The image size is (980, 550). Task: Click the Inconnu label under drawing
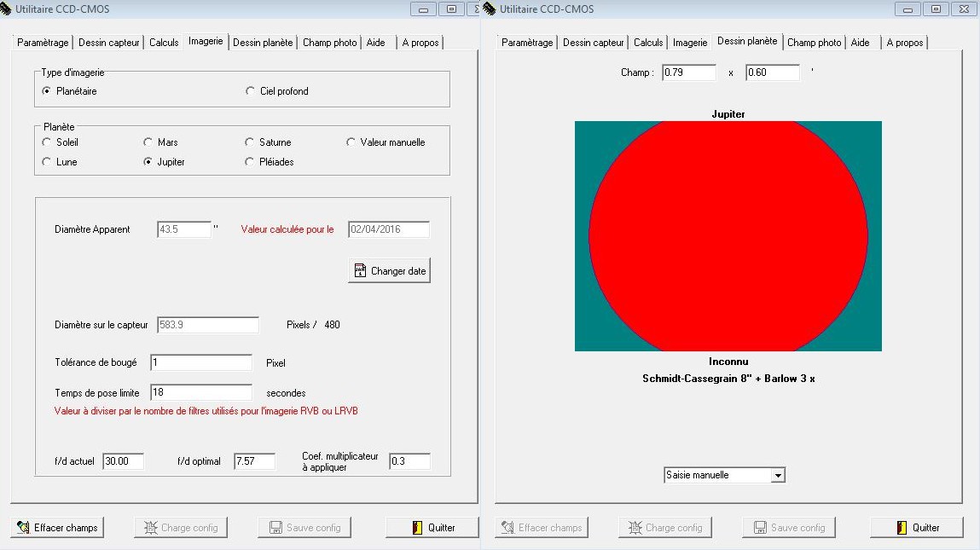[x=728, y=362]
